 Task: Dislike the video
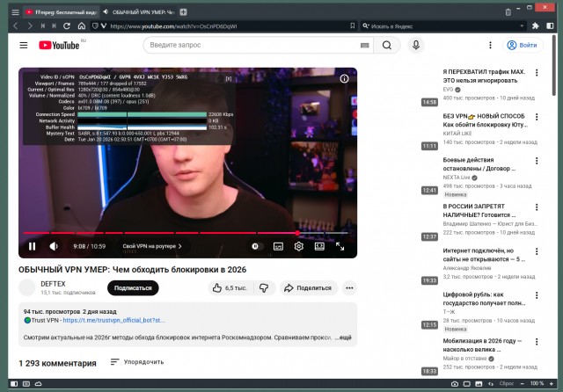[264, 288]
